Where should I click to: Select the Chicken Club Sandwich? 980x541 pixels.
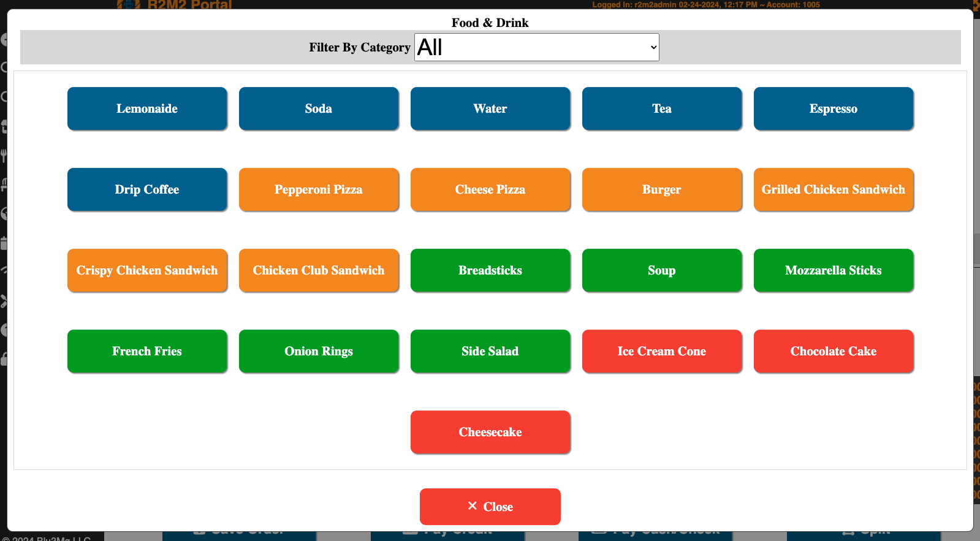(x=319, y=270)
